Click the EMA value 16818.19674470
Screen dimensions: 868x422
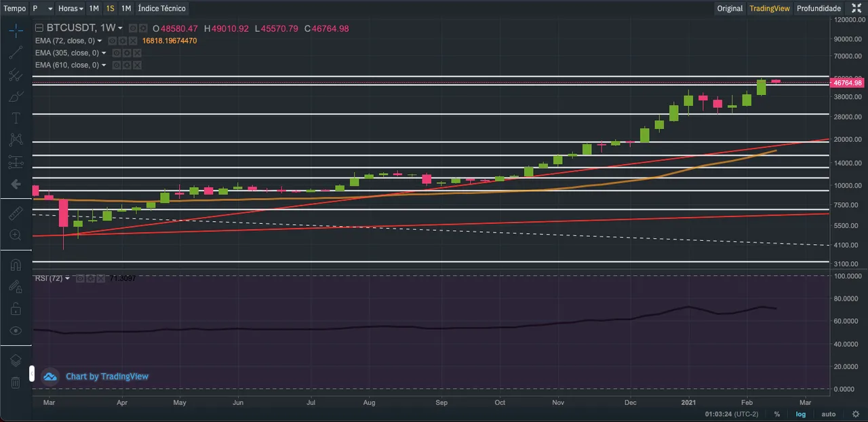(x=170, y=41)
